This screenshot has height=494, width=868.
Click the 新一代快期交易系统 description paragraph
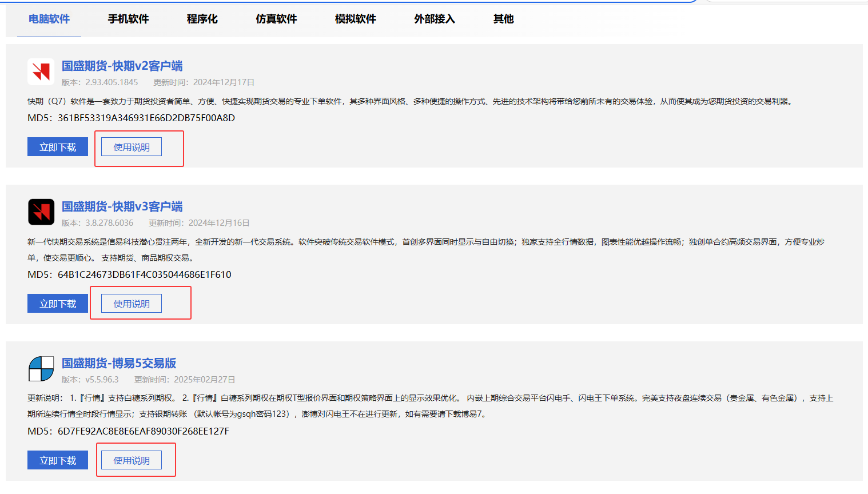tap(426, 250)
